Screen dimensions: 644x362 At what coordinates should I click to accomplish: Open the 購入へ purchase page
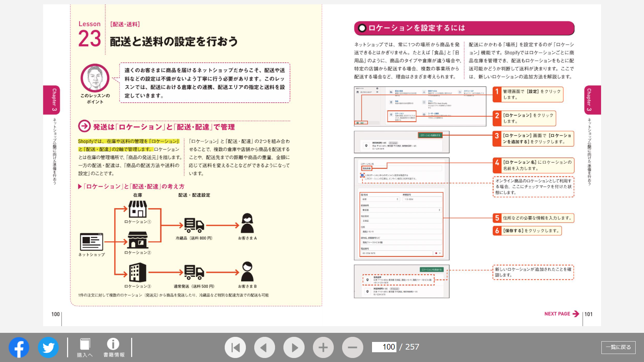(x=85, y=347)
